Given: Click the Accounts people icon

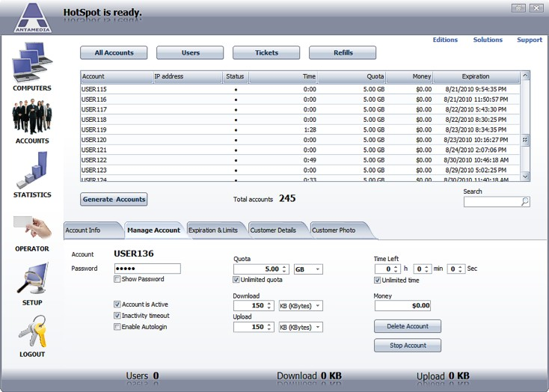Looking at the screenshot, I should tap(32, 117).
